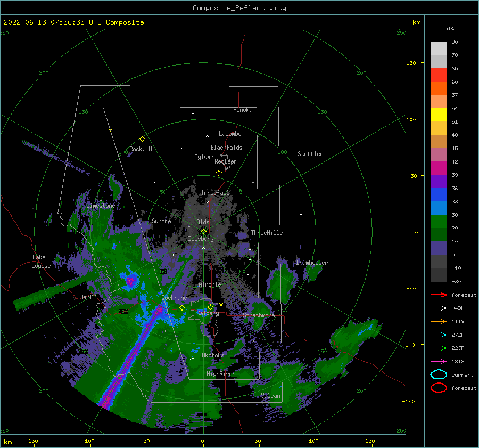The width and height of the screenshot is (479, 448).
Task: Select the light blue 33-30 dBZ swatch
Action: [x=439, y=208]
